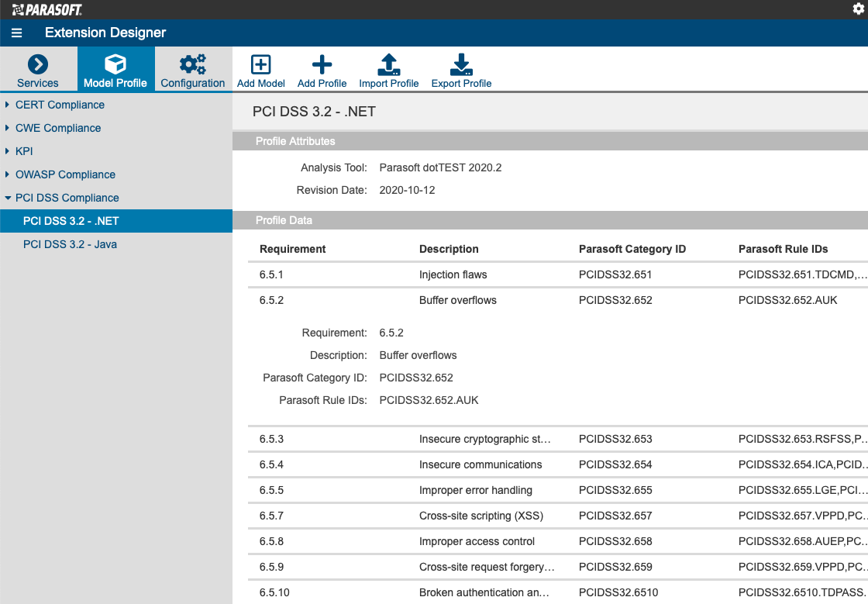Select PCI DSS Compliance in sidebar
The width and height of the screenshot is (868, 604).
(x=67, y=198)
